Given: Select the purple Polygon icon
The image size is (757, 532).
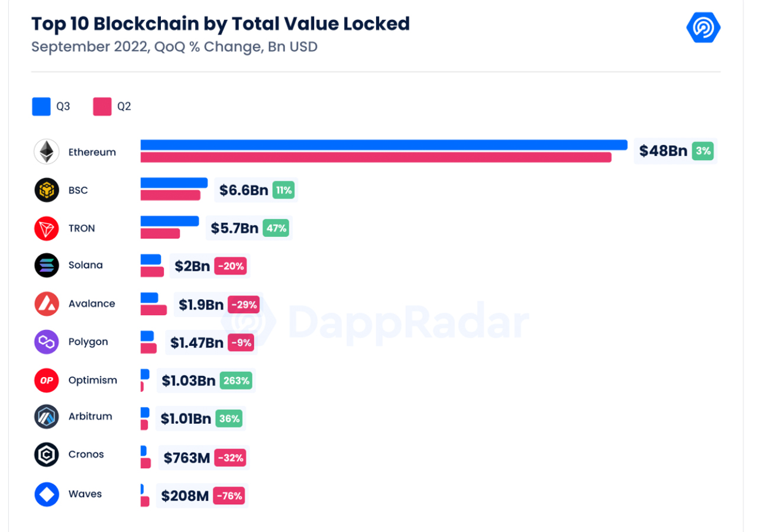Looking at the screenshot, I should pos(46,342).
